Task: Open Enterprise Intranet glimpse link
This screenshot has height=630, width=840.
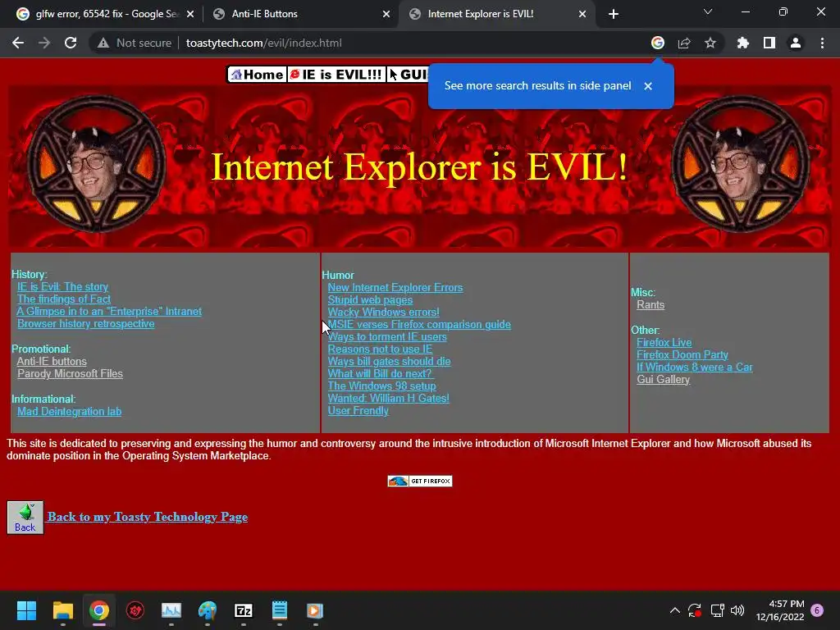Action: click(x=109, y=311)
